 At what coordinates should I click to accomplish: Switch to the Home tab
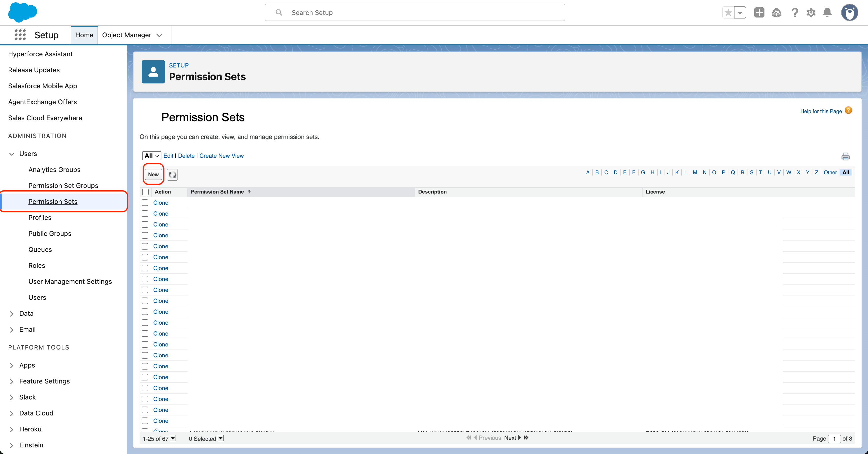[84, 35]
